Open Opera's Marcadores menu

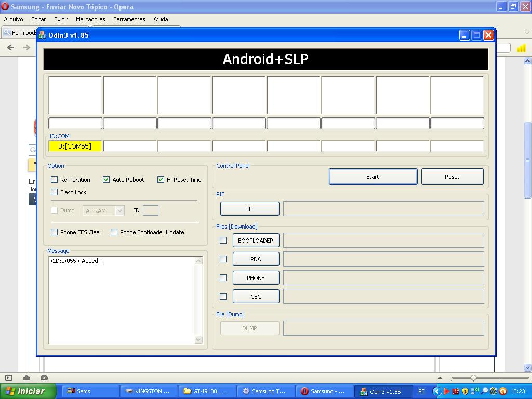pos(90,19)
